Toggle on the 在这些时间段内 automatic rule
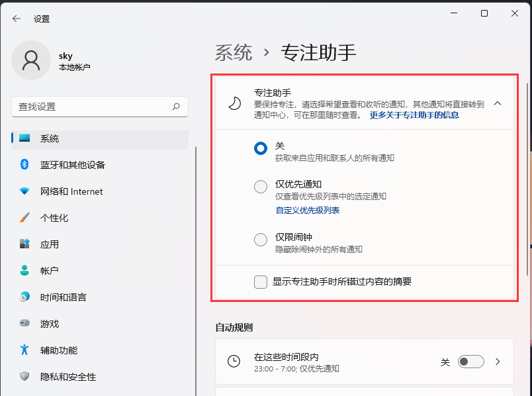 [x=470, y=362]
